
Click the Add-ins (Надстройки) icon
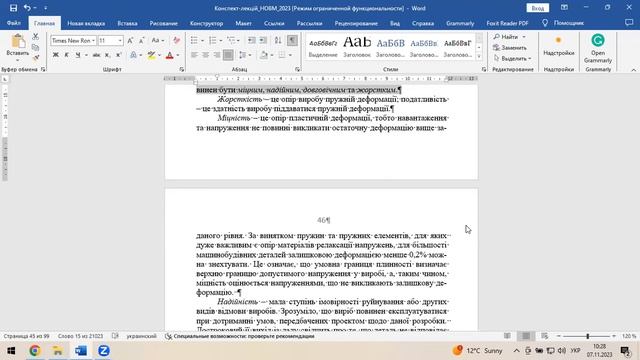[558, 40]
